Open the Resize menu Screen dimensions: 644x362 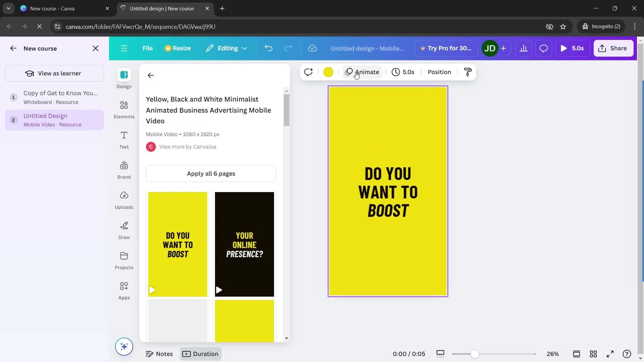pos(178,48)
